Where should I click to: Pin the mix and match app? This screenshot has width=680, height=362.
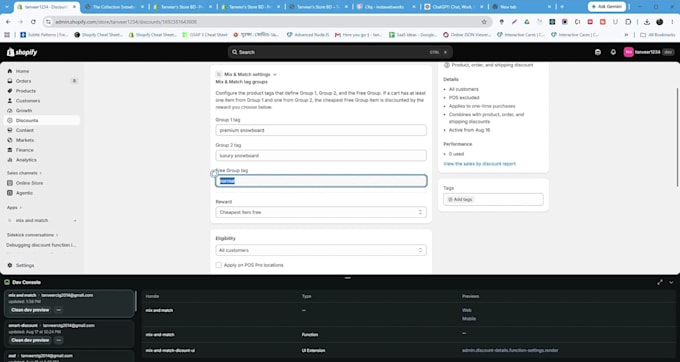click(x=75, y=221)
